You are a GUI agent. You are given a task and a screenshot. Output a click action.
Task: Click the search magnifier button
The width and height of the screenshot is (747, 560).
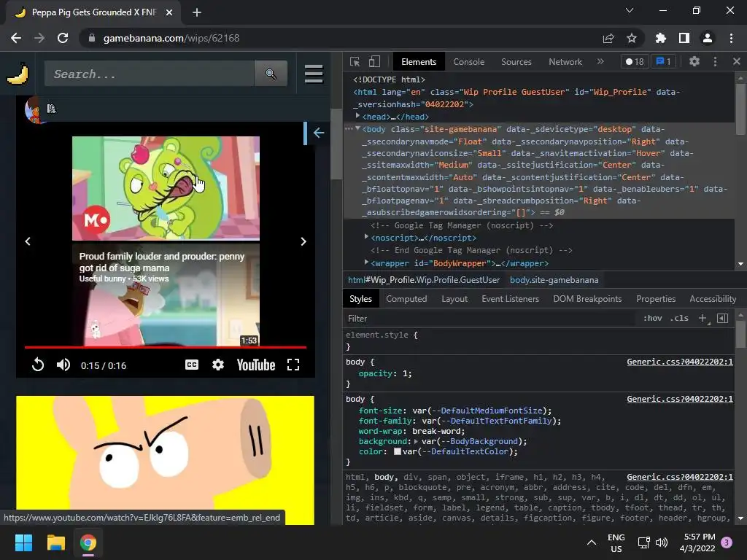[x=271, y=74]
